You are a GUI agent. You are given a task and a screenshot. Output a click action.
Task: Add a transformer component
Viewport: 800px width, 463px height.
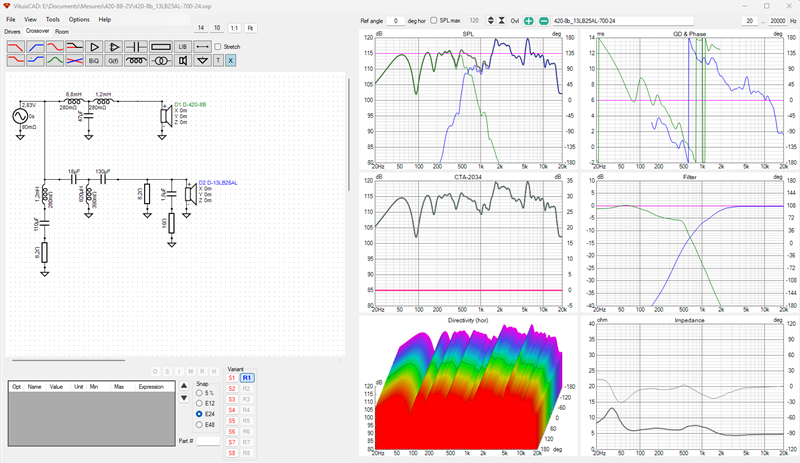pos(161,61)
